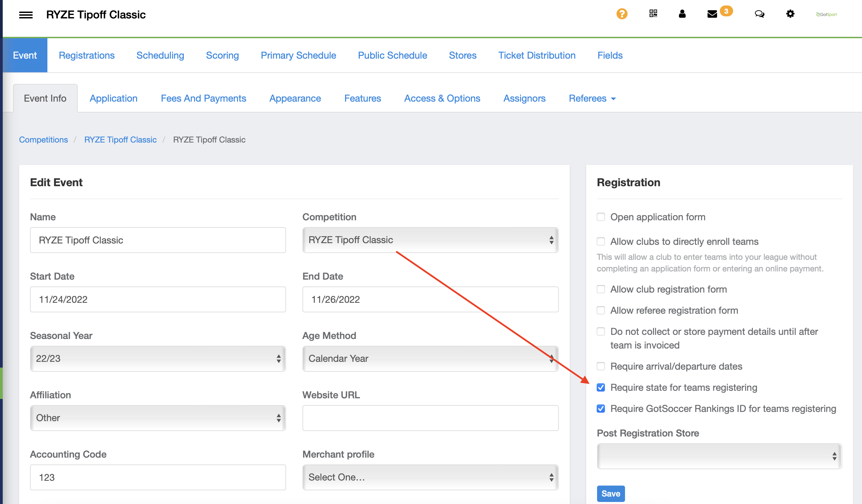Click the Website URL field
862x504 pixels.
430,418
